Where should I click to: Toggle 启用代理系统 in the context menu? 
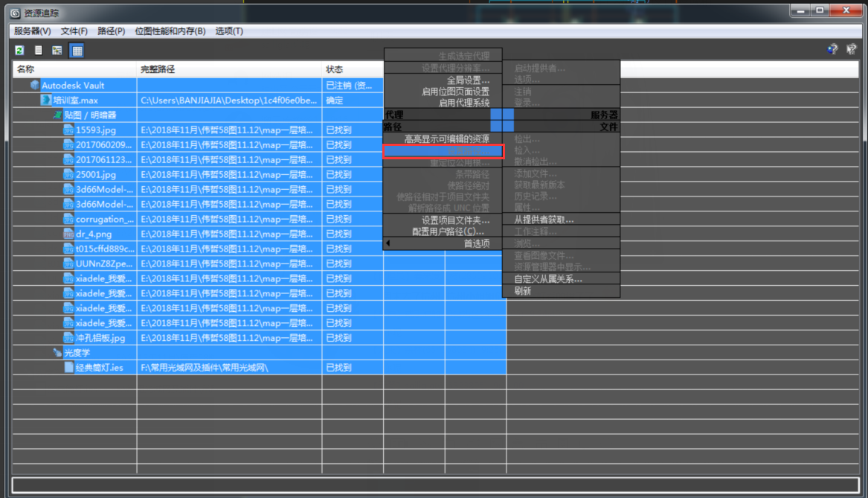pyautogui.click(x=464, y=103)
